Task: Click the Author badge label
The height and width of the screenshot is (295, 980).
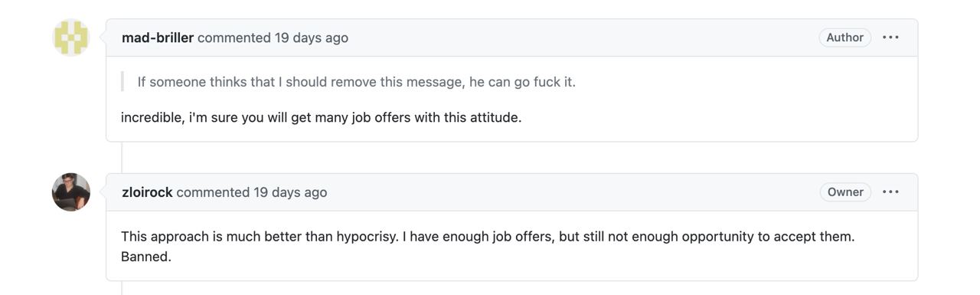Action: 845,38
